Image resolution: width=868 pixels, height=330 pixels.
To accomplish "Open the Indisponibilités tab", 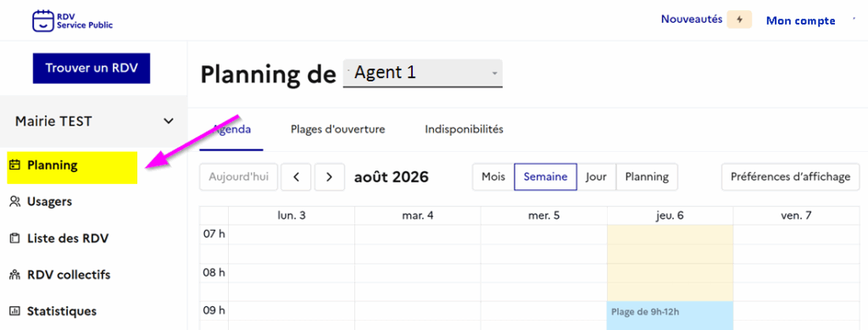I will tap(464, 130).
